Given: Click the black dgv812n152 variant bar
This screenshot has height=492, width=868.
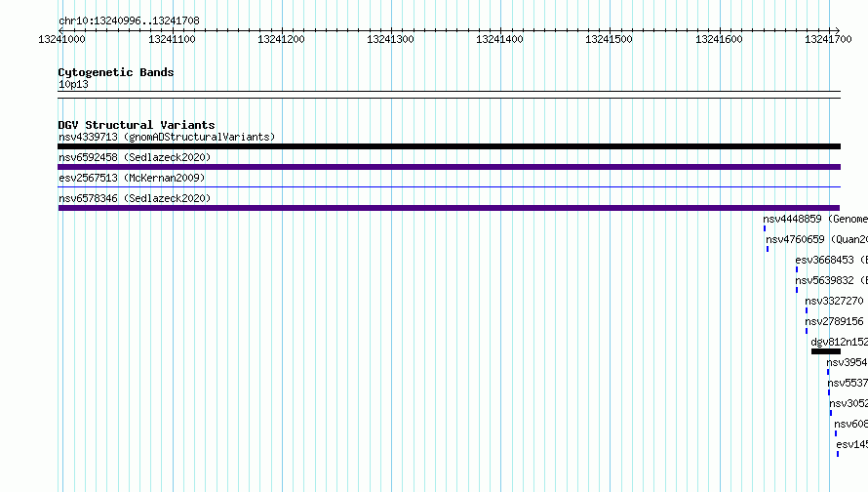Looking at the screenshot, I should coord(826,351).
